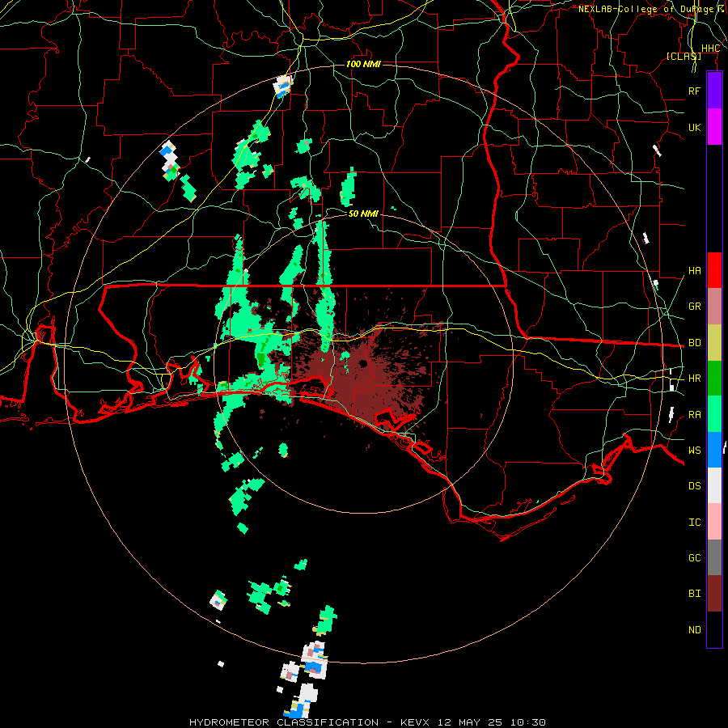Click the HA legend label
This screenshot has width=728, height=728.
[694, 271]
